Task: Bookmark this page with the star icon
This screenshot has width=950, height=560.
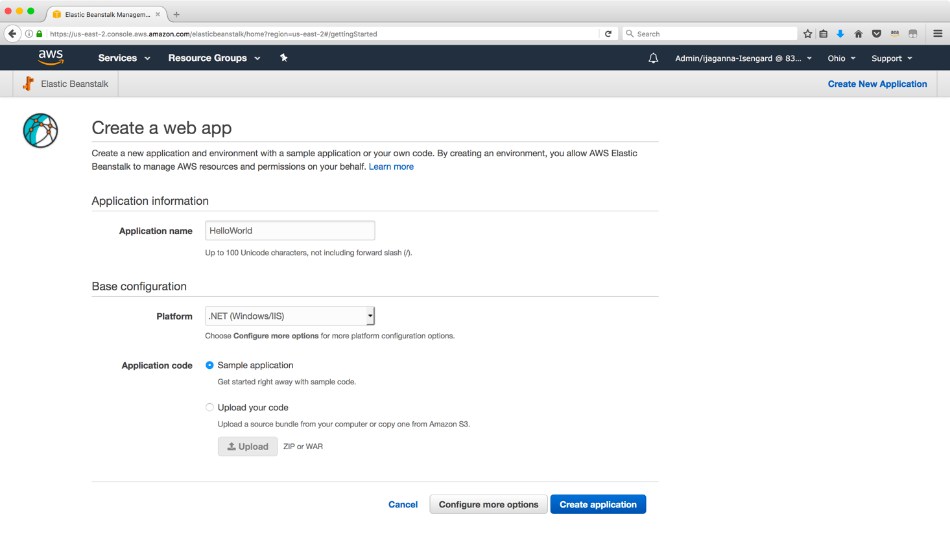Action: tap(807, 34)
